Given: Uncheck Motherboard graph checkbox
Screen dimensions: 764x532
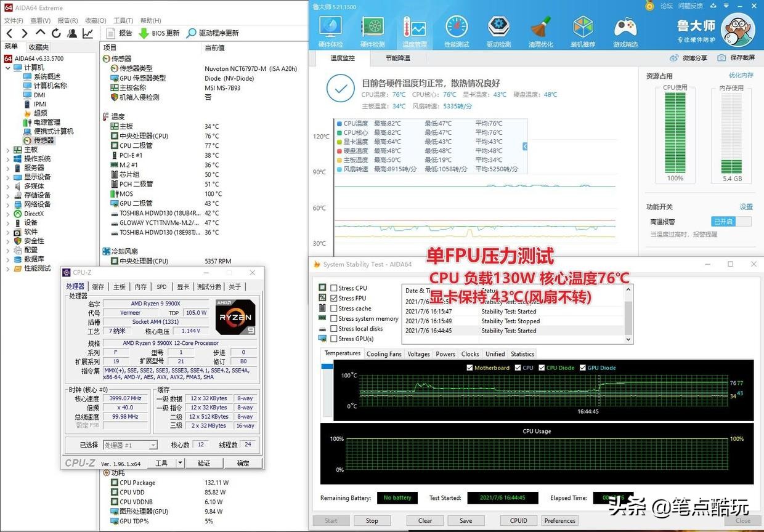Looking at the screenshot, I should click(470, 368).
